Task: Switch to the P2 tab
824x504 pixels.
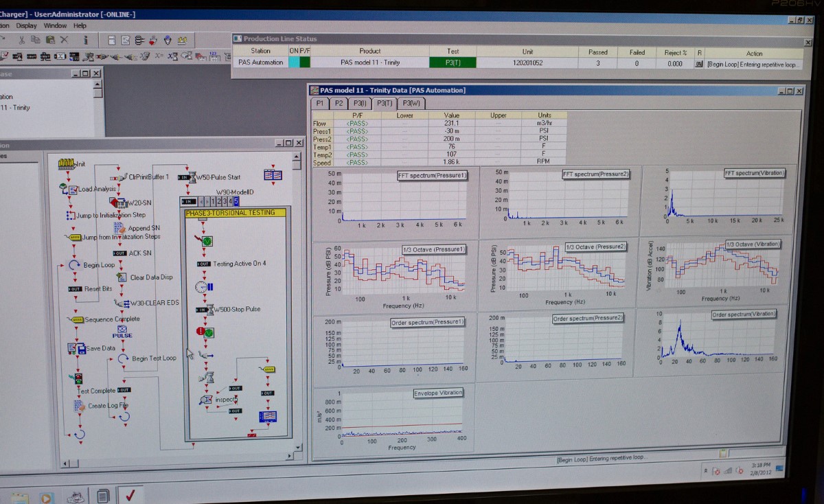Action: pos(339,103)
